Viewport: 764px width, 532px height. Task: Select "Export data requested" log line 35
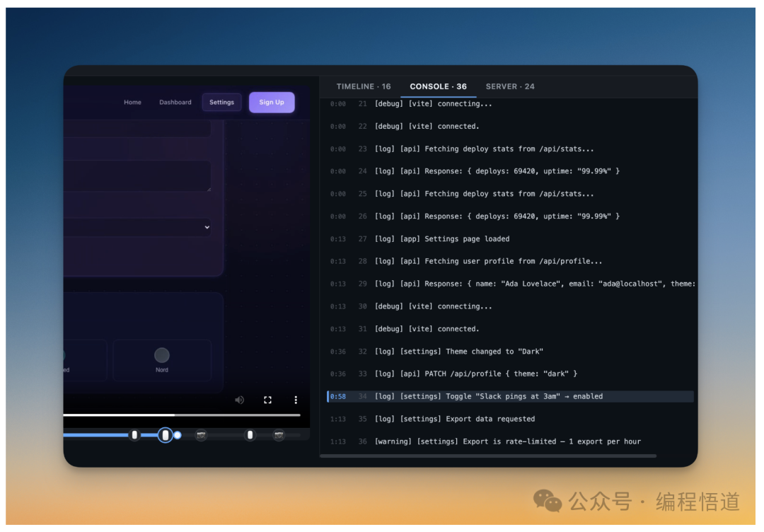tap(510, 419)
